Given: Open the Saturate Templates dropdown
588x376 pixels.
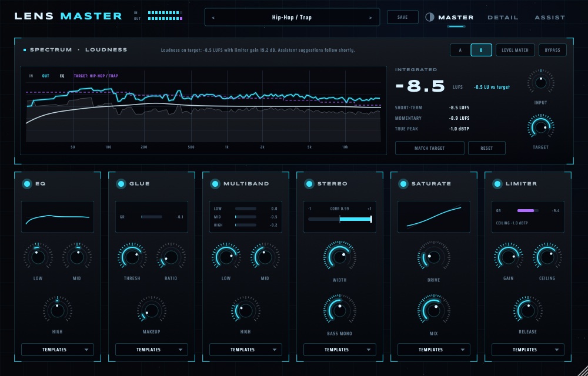Looking at the screenshot, I should [x=434, y=350].
